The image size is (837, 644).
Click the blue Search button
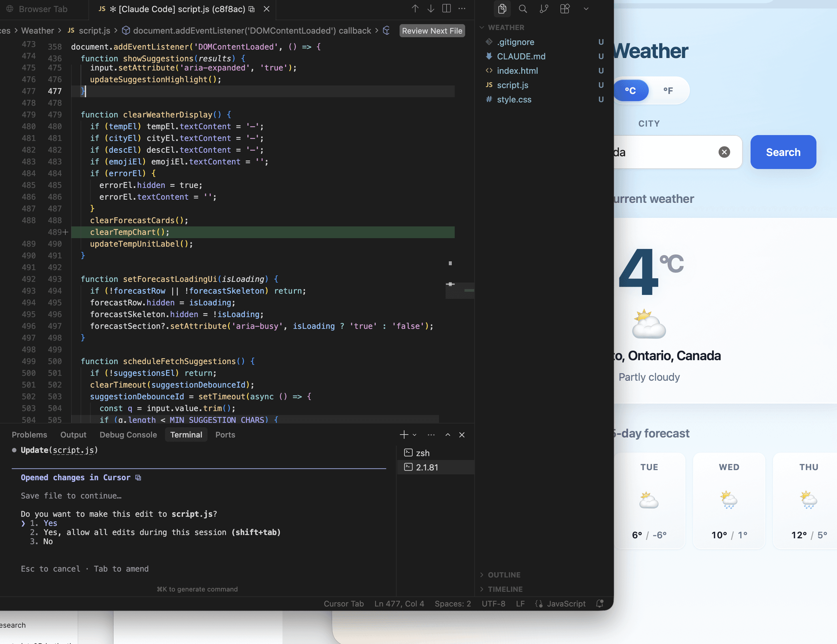[x=783, y=152]
